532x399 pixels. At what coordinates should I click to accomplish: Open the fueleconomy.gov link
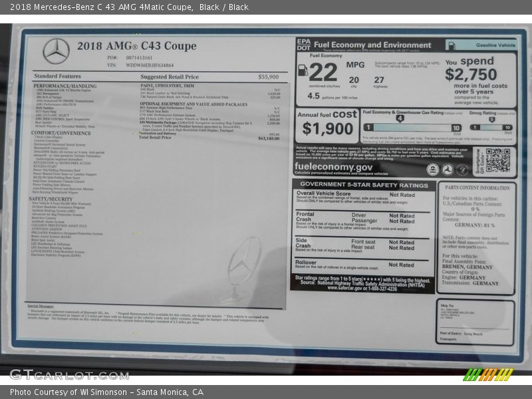(334, 167)
